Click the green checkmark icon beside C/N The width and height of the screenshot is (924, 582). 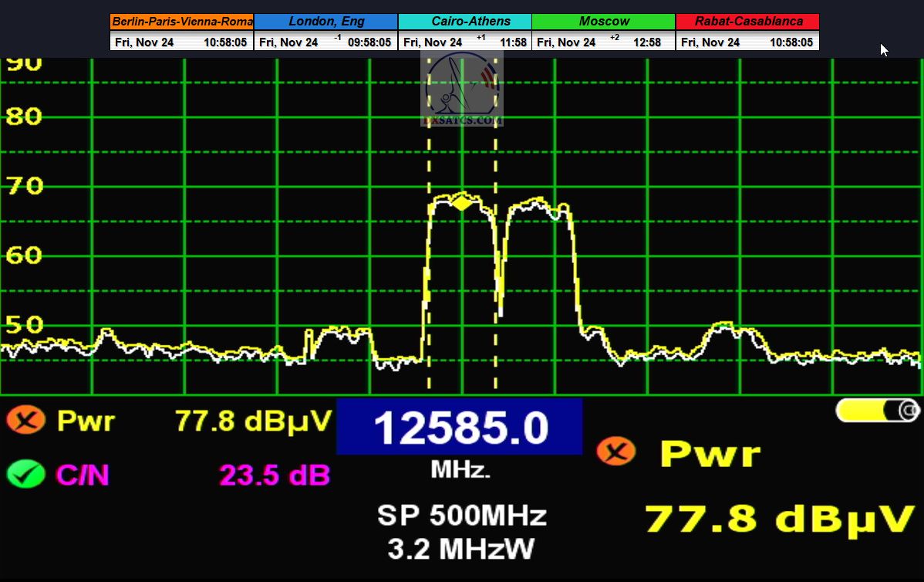(x=25, y=474)
